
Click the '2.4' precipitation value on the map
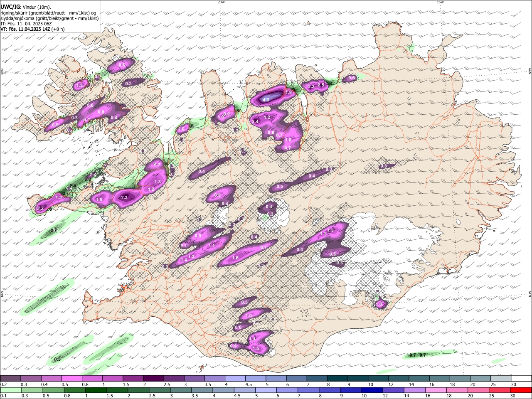point(256,121)
